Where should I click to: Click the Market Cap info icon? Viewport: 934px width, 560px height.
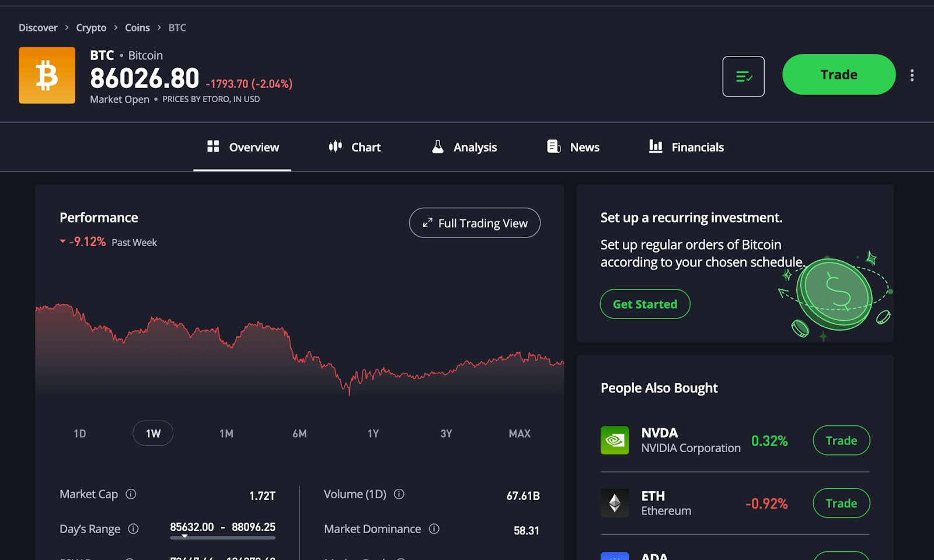131,494
